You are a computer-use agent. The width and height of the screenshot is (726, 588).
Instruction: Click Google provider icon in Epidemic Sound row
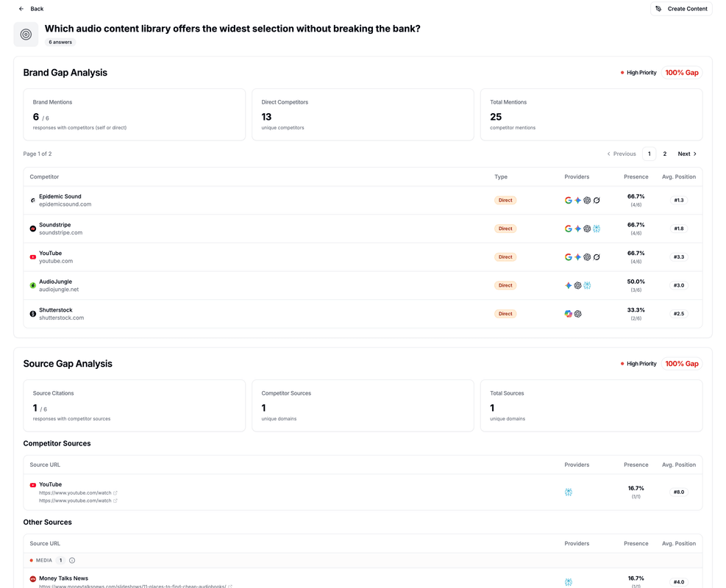569,200
